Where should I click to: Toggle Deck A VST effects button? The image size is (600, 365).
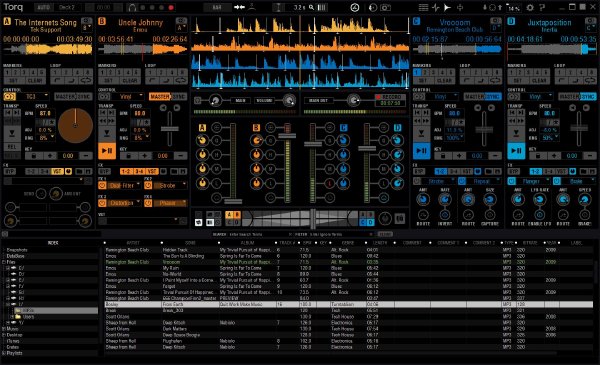[57, 171]
